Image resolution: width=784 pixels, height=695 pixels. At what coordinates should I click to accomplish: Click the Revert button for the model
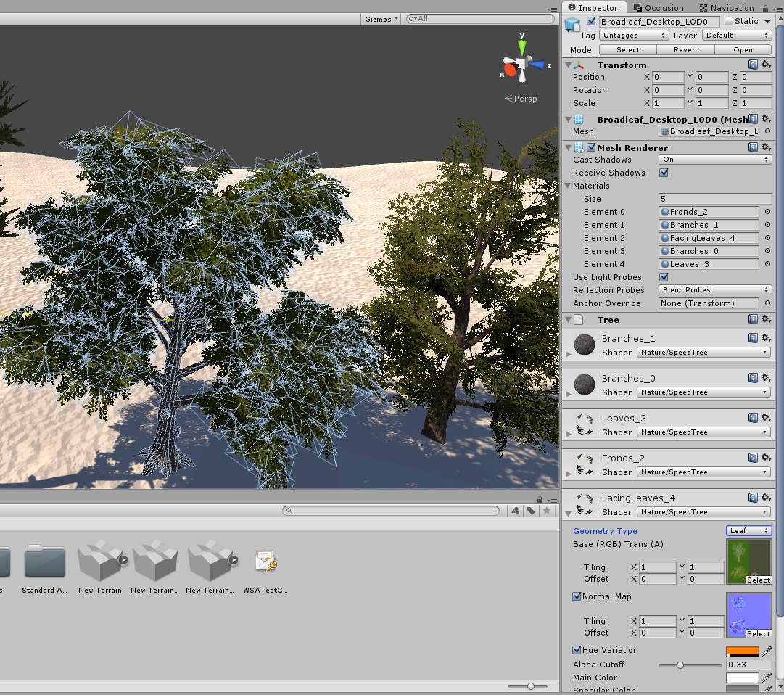pos(685,49)
